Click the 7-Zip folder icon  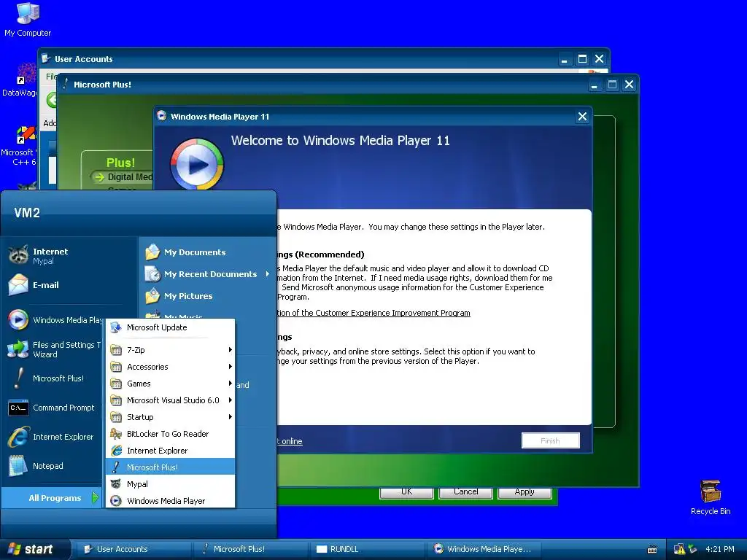point(116,351)
